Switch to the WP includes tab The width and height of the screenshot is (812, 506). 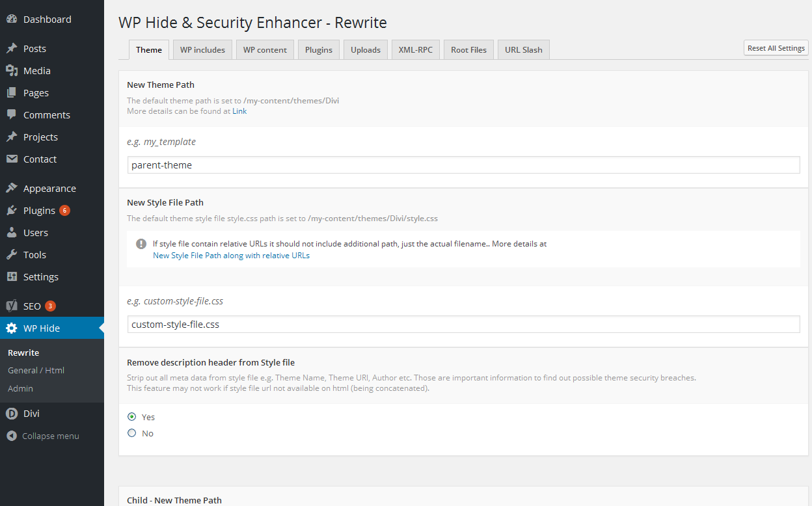tap(202, 50)
